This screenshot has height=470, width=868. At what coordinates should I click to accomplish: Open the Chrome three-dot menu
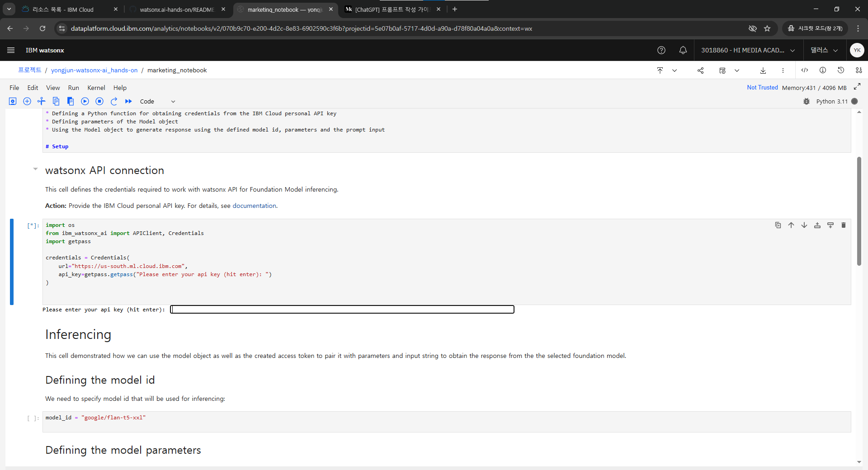[858, 28]
